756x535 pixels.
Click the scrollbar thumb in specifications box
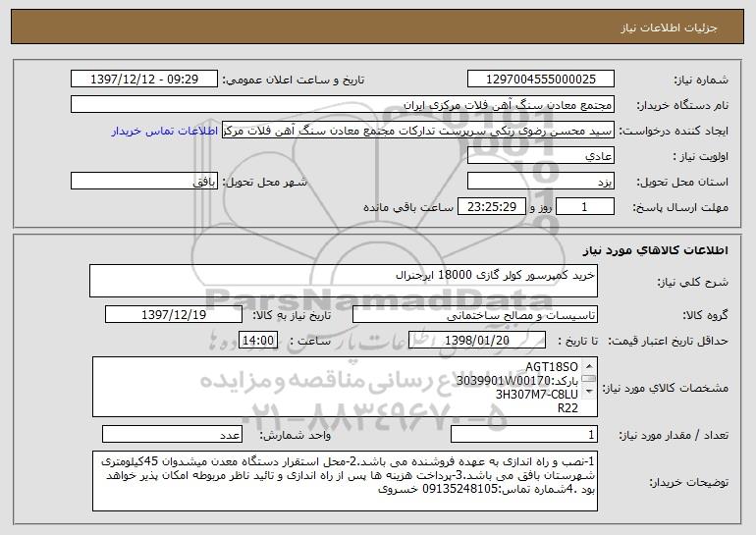(x=589, y=379)
